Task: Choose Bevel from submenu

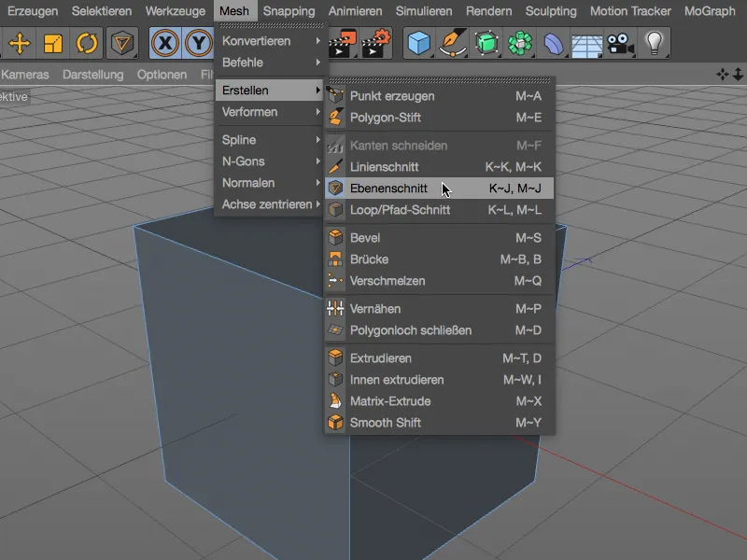Action: pyautogui.click(x=439, y=238)
